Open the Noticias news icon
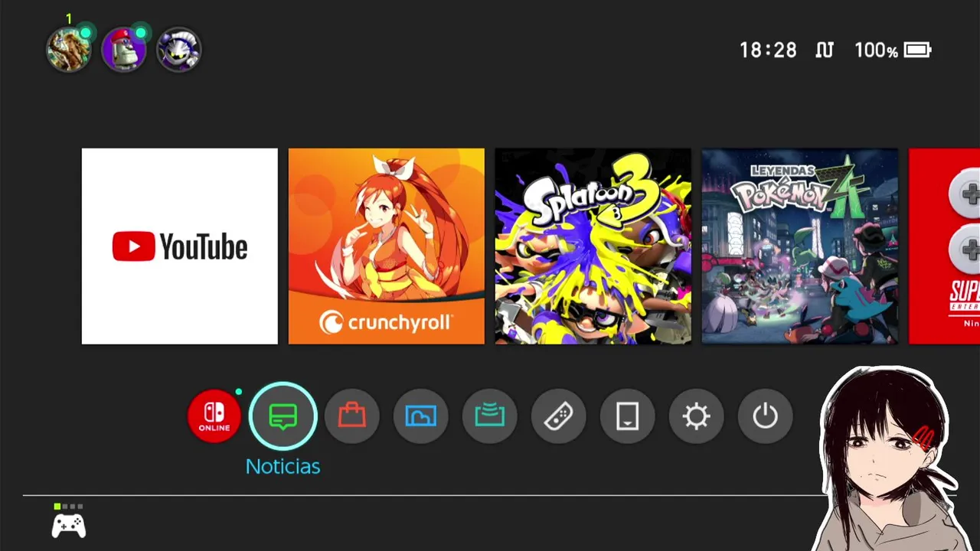Image resolution: width=980 pixels, height=551 pixels. pyautogui.click(x=283, y=416)
